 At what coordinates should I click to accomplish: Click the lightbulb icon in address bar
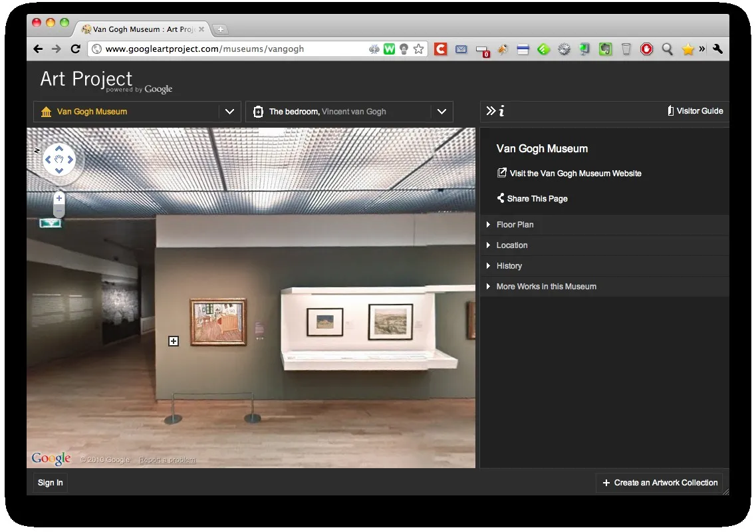click(404, 49)
